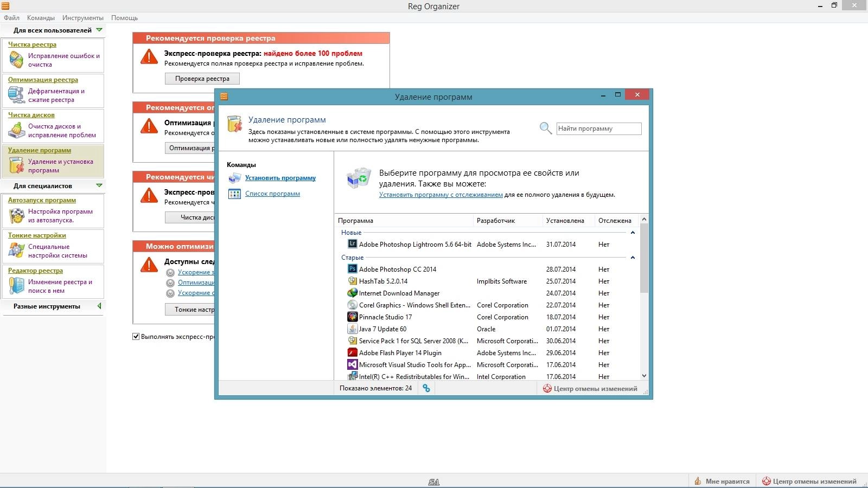Collapse the Для всех пользователей section
This screenshot has width=868, height=488.
pos(99,30)
